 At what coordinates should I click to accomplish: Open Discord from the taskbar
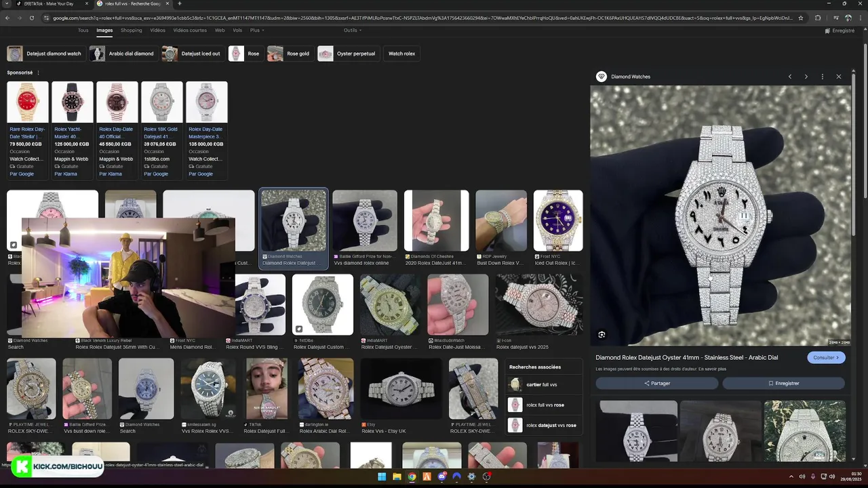tap(441, 476)
